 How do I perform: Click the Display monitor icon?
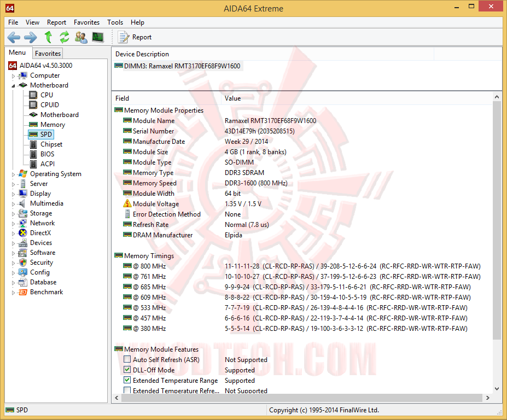pyautogui.click(x=22, y=194)
